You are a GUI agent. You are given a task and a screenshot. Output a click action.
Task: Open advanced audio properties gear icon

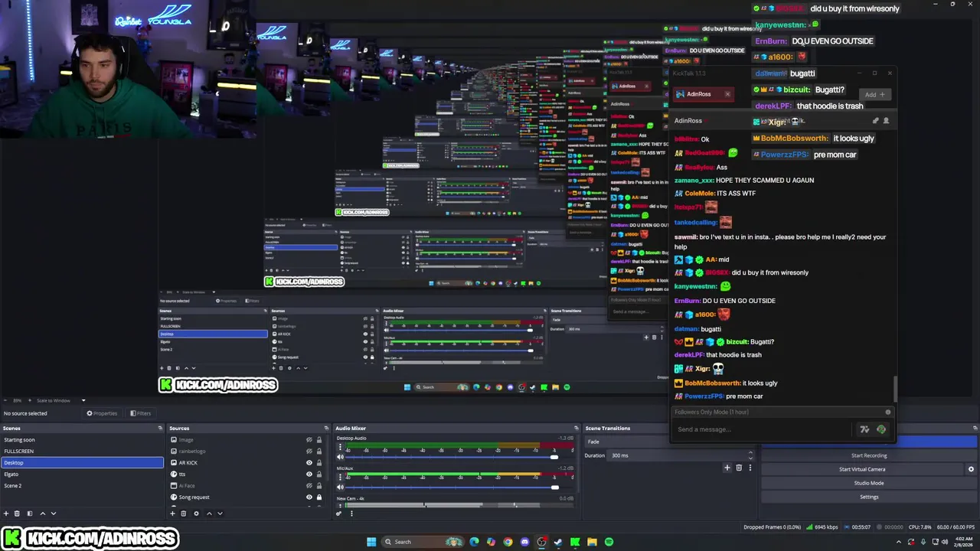pos(338,514)
